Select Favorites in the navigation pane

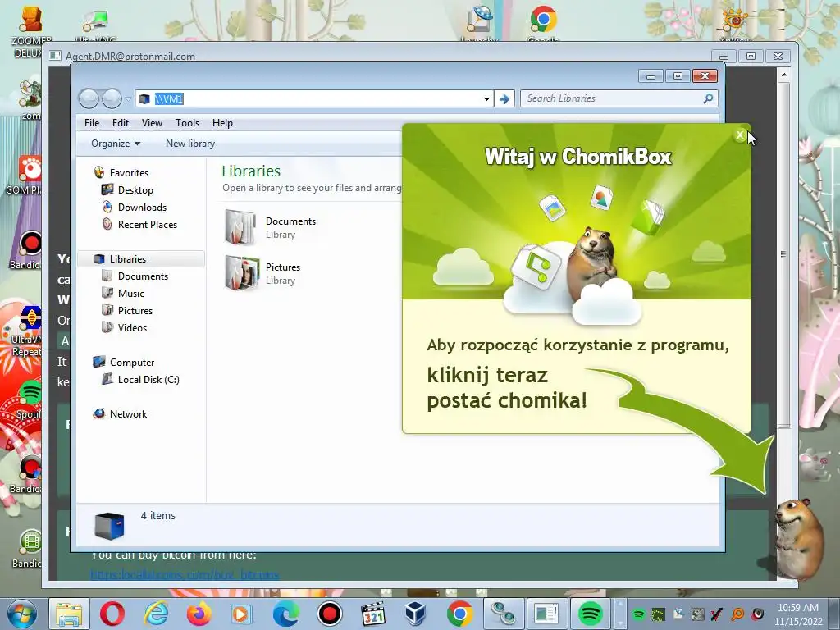129,172
